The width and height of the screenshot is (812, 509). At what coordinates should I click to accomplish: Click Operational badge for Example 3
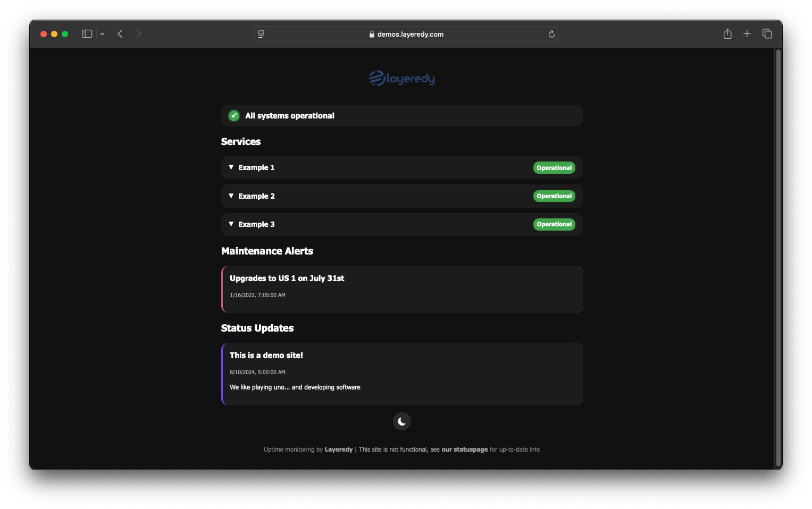[554, 224]
